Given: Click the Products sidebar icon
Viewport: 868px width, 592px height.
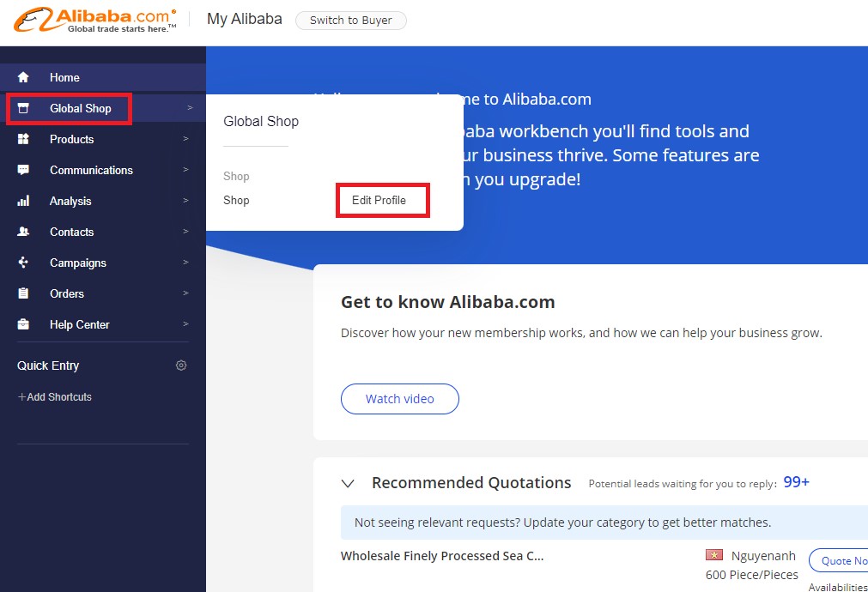Looking at the screenshot, I should pos(23,139).
